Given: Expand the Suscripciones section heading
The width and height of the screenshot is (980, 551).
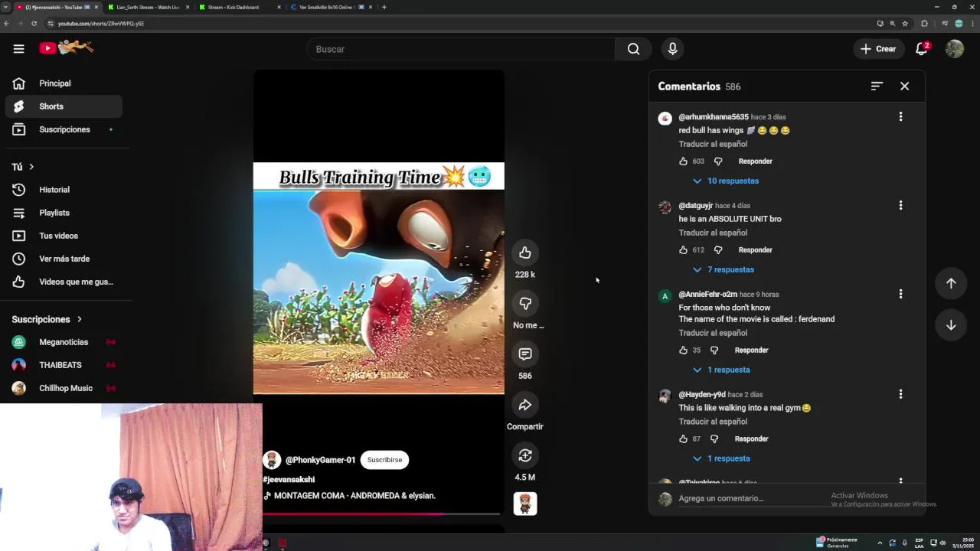Looking at the screenshot, I should pyautogui.click(x=47, y=319).
